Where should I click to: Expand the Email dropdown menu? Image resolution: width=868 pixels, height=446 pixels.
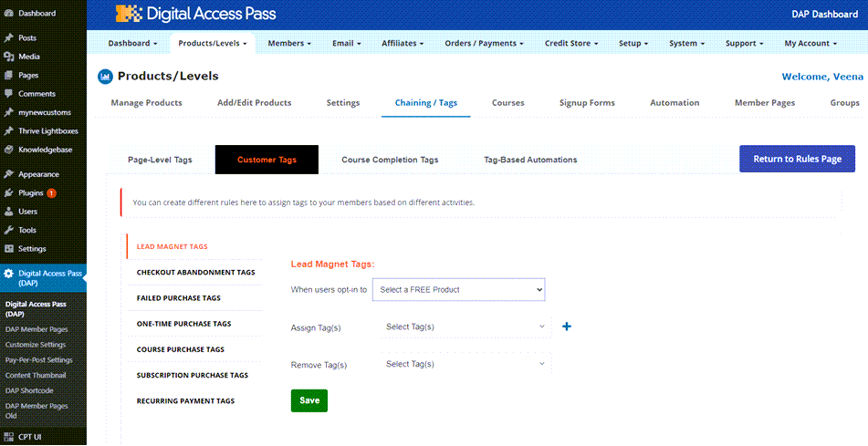tap(347, 43)
